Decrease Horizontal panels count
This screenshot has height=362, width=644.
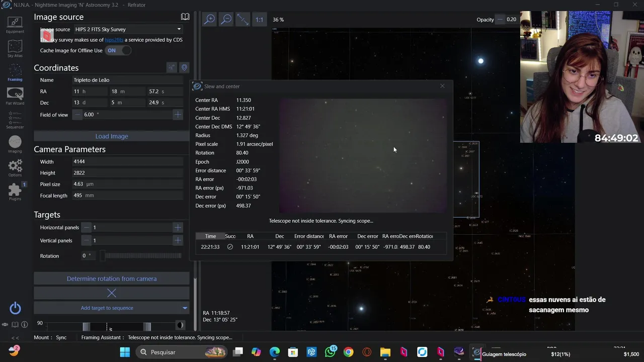[x=87, y=227]
